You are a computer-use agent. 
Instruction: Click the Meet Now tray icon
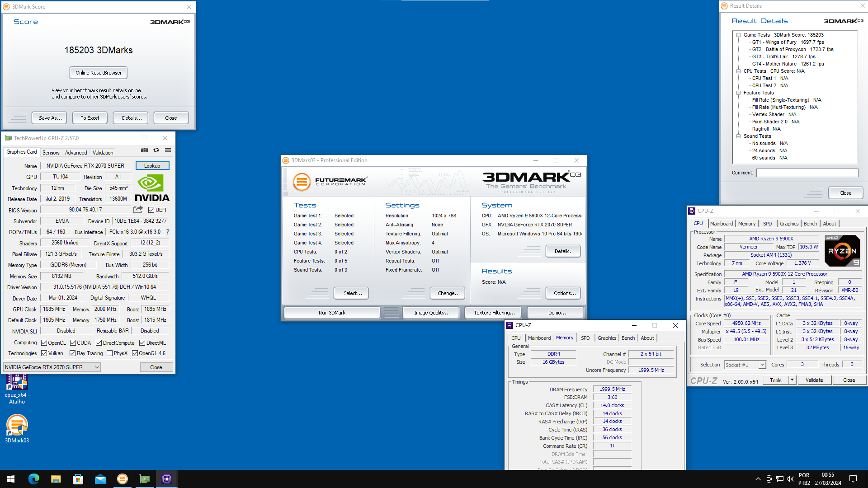tap(769, 479)
